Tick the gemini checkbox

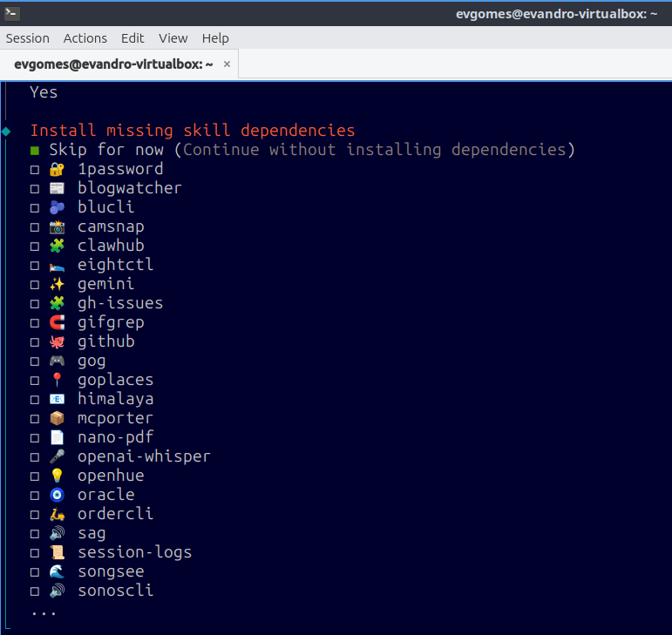coord(35,285)
